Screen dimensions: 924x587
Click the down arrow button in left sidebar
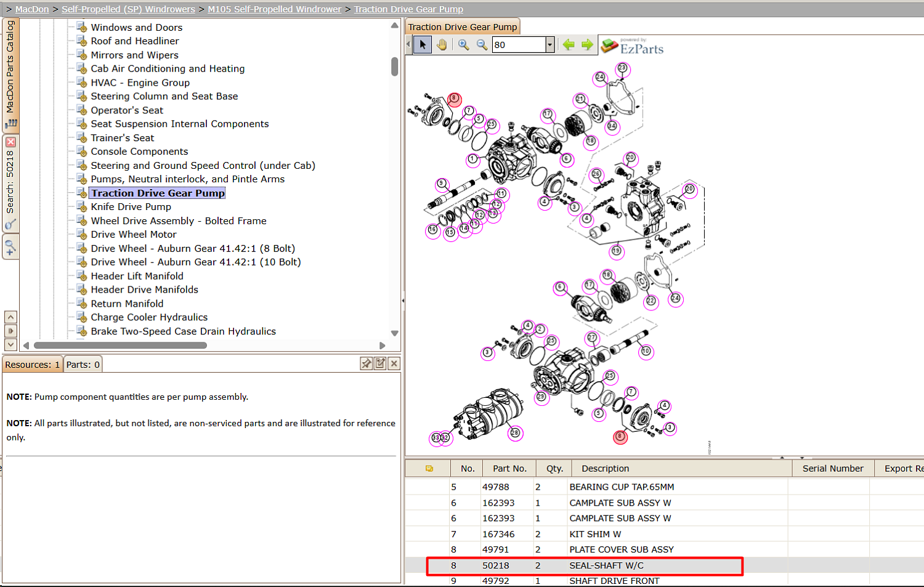coord(10,344)
